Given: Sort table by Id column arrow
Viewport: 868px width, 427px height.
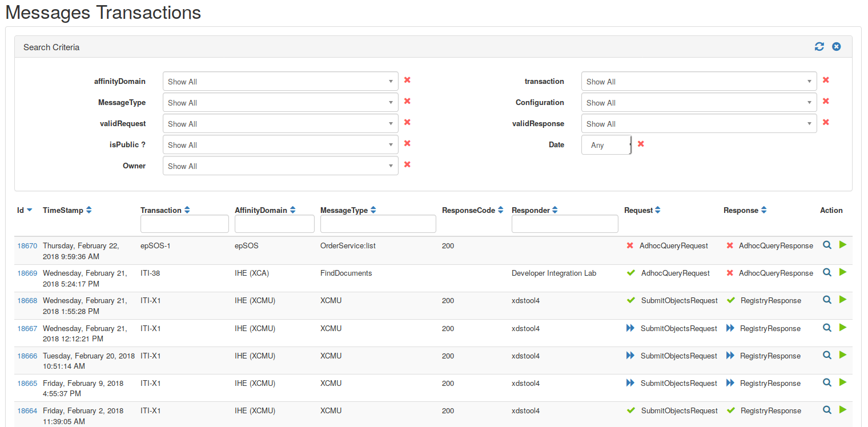Looking at the screenshot, I should click(x=30, y=211).
